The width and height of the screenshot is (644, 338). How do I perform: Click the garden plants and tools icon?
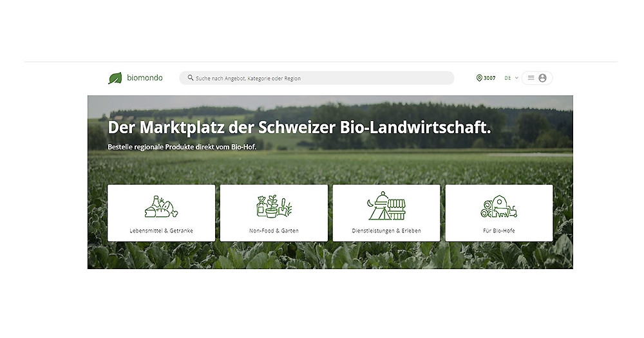coord(274,206)
